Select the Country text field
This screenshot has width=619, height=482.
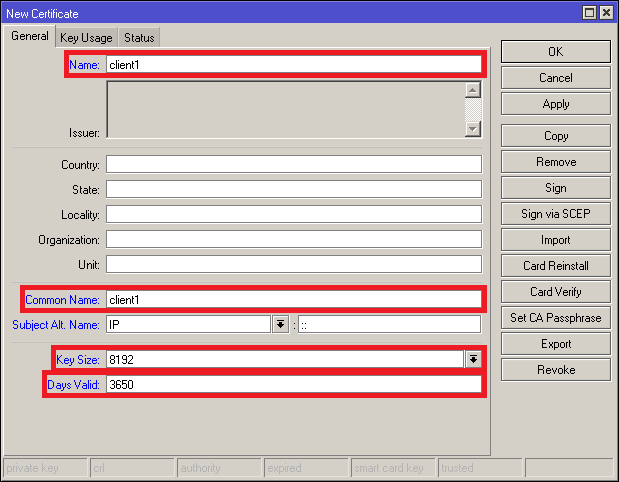coord(292,164)
